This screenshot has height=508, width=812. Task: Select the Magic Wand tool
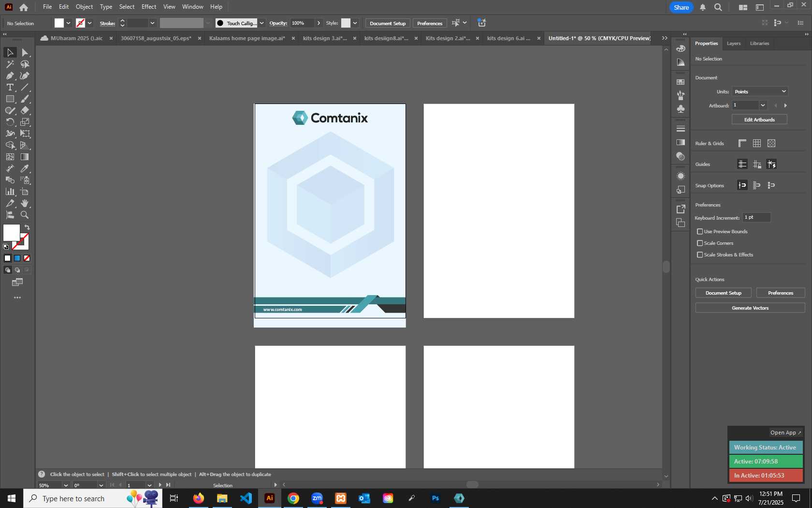pyautogui.click(x=10, y=64)
